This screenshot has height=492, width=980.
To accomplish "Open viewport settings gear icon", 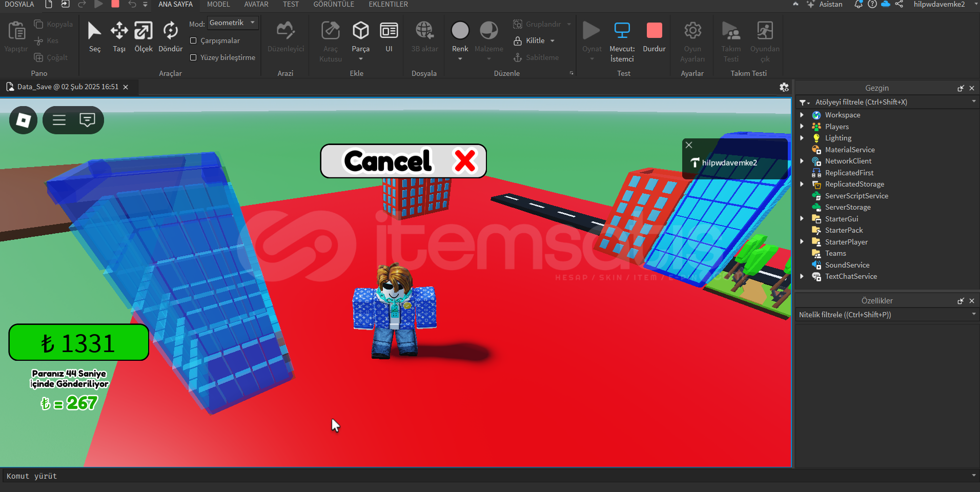I will click(784, 87).
